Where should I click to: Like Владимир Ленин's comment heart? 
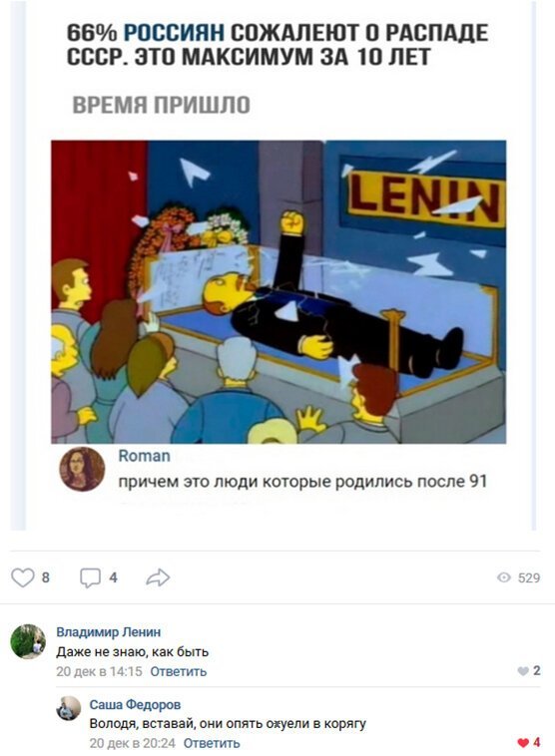point(523,671)
